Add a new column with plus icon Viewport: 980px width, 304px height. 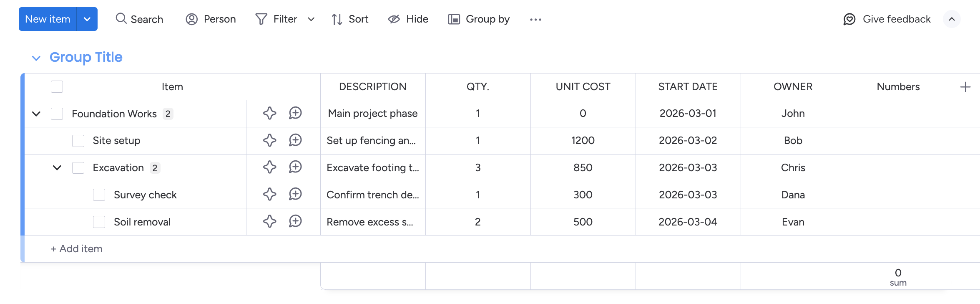click(965, 87)
